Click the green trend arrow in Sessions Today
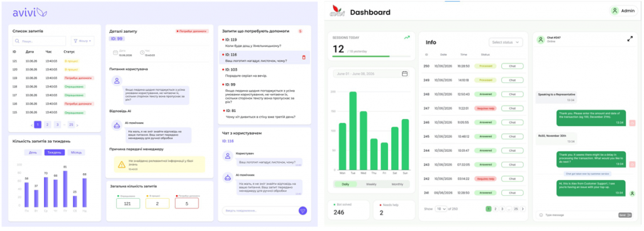The image size is (644, 231). tap(407, 37)
